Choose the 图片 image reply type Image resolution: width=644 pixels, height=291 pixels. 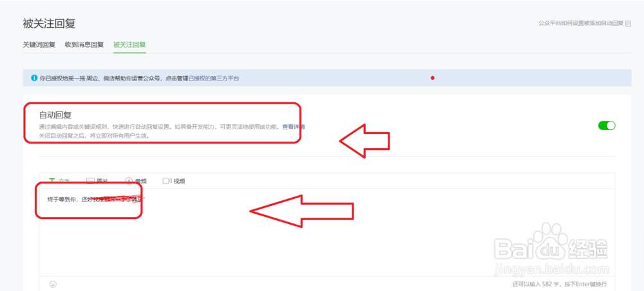pyautogui.click(x=97, y=181)
